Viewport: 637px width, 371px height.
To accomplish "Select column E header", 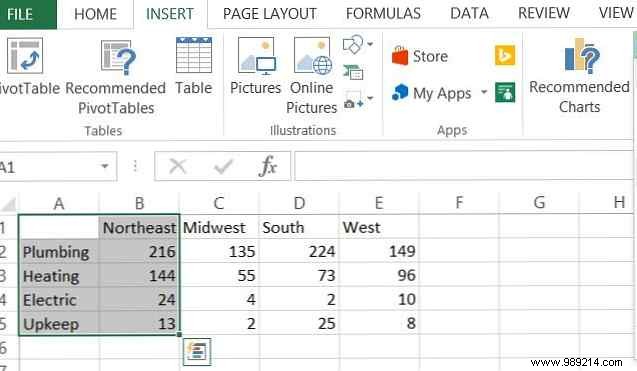I will pos(379,203).
